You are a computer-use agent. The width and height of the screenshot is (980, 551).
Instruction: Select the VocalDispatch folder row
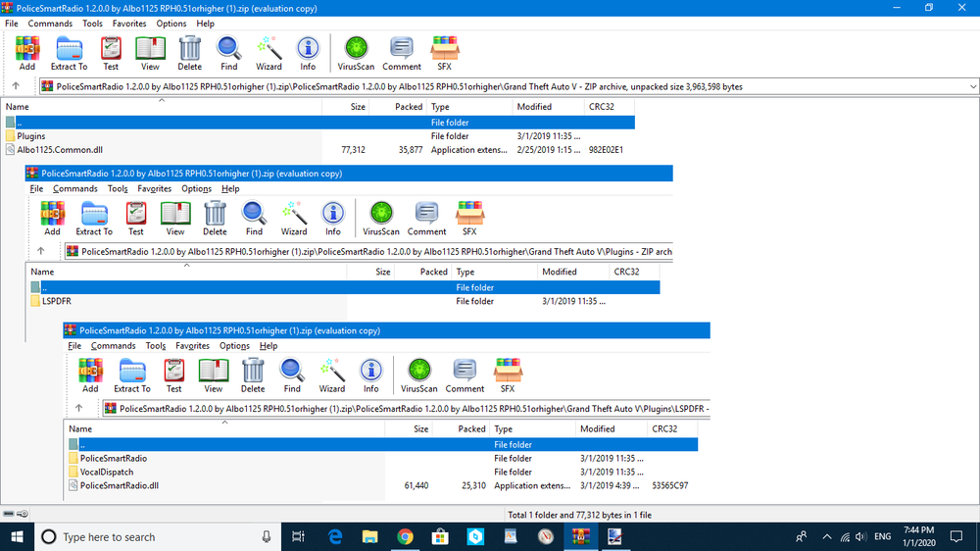(381, 472)
